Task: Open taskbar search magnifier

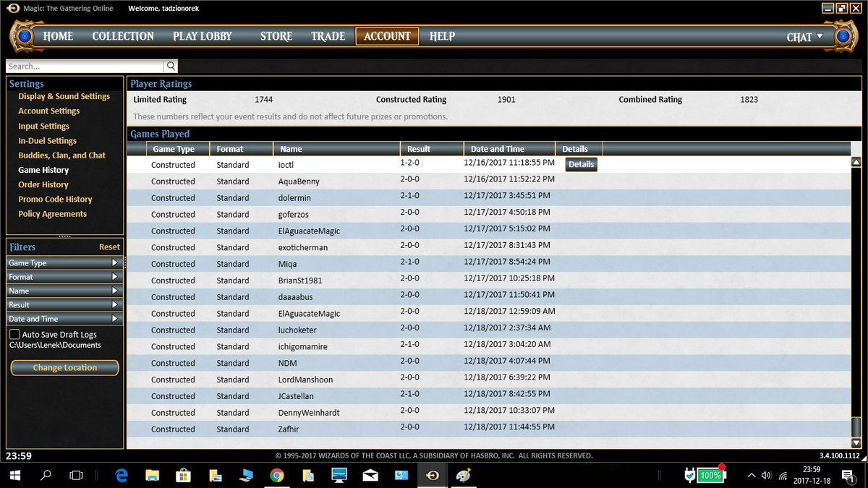Action: point(46,475)
